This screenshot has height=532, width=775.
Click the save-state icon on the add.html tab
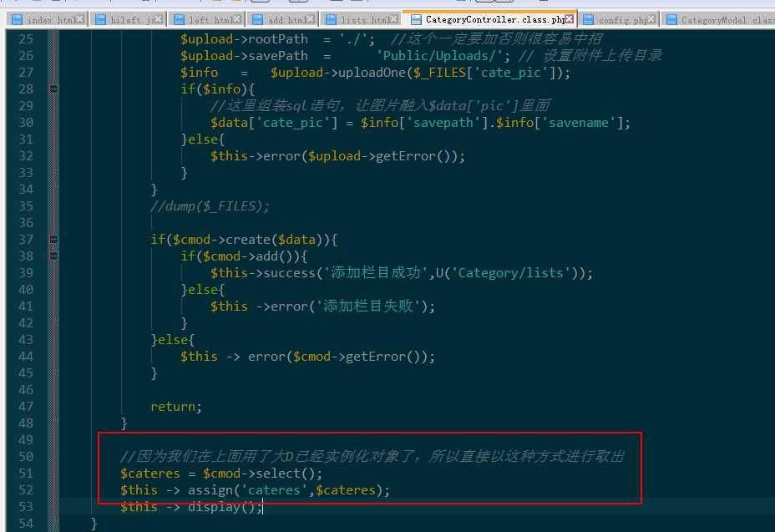(x=257, y=19)
